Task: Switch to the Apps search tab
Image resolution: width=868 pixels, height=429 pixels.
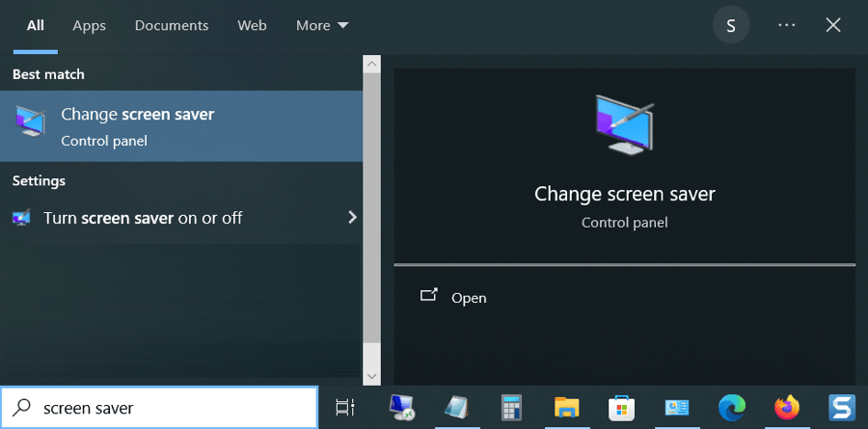Action: (x=89, y=25)
